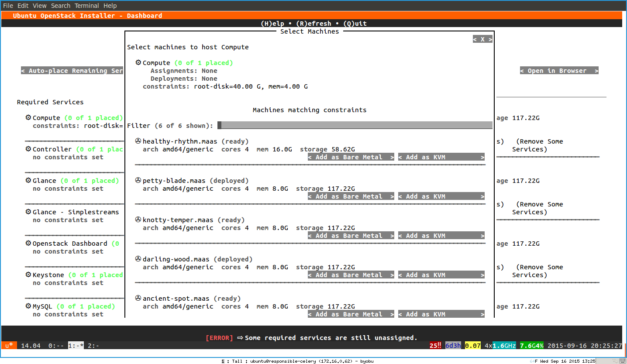Click the Machines matching constraints heading
This screenshot has height=364, width=627.
[x=310, y=110]
